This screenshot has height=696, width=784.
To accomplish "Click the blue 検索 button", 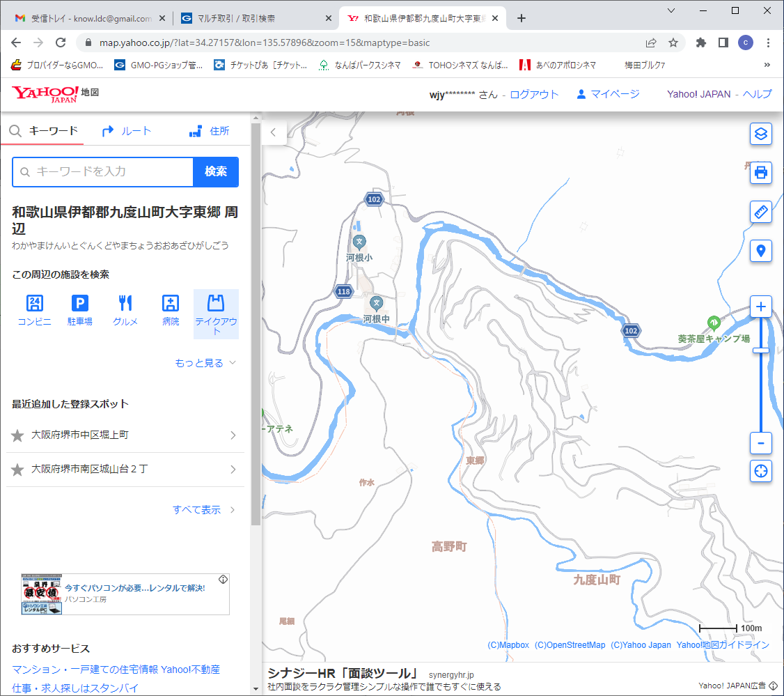I will (216, 172).
